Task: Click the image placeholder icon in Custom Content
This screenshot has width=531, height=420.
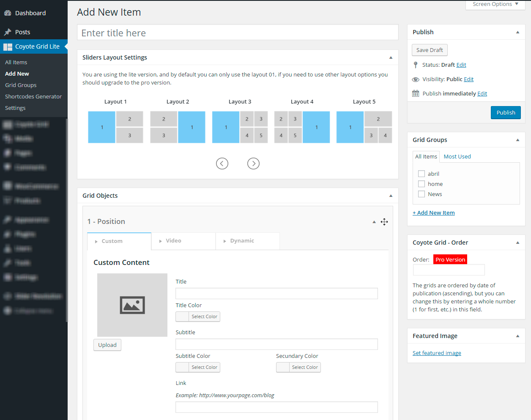Action: [132, 305]
